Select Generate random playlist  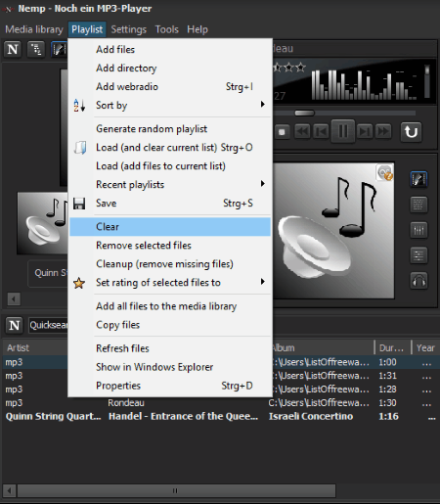[x=170, y=129]
